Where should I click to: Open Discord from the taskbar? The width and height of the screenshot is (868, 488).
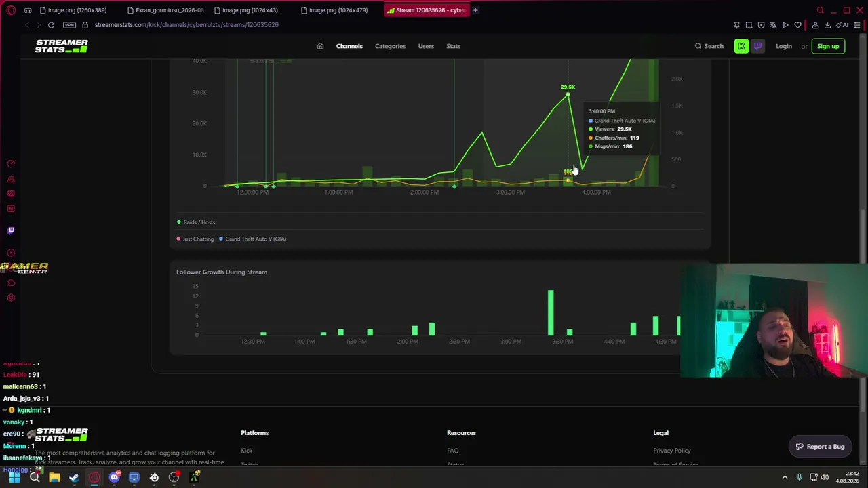(x=115, y=477)
